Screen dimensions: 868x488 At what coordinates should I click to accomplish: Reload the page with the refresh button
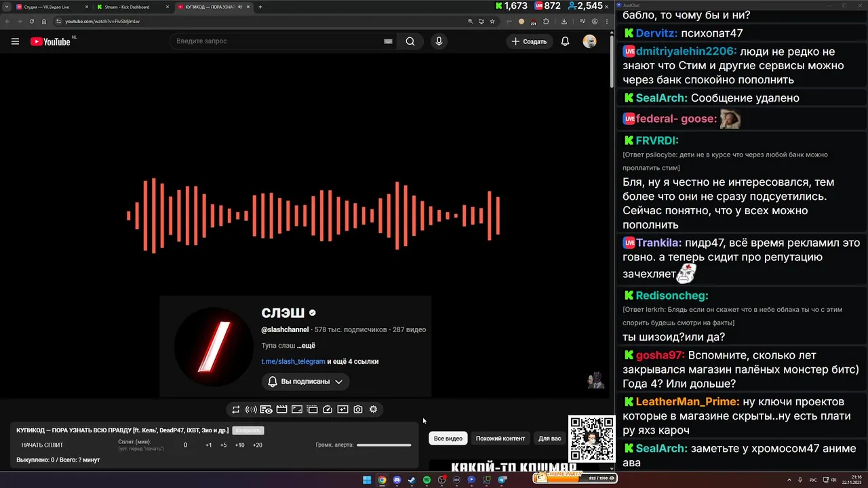click(x=32, y=21)
